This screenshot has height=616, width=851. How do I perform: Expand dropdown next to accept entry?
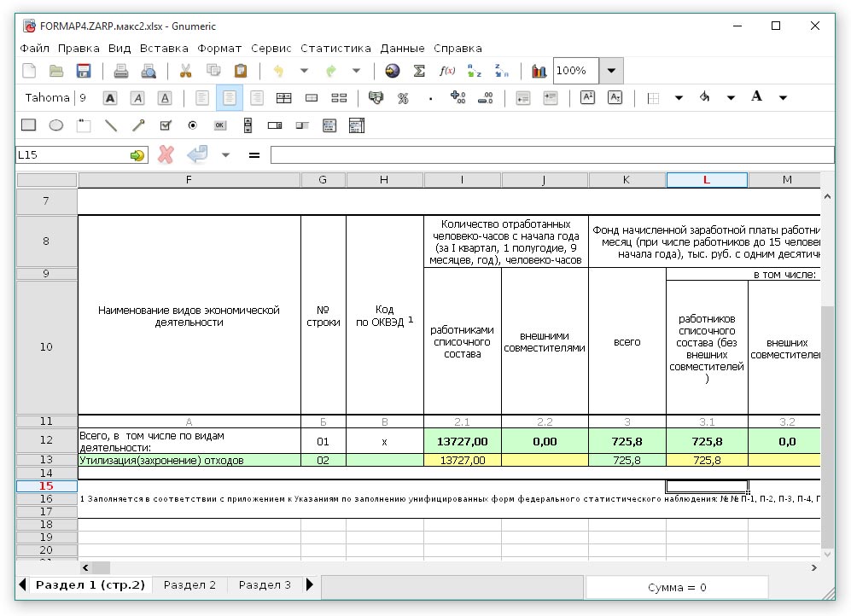click(226, 155)
